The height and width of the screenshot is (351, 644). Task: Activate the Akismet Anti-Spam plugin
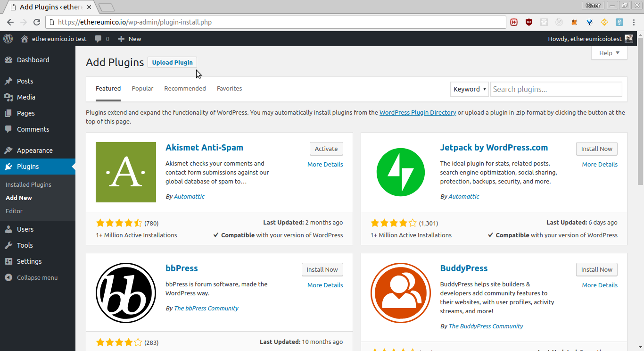326,149
